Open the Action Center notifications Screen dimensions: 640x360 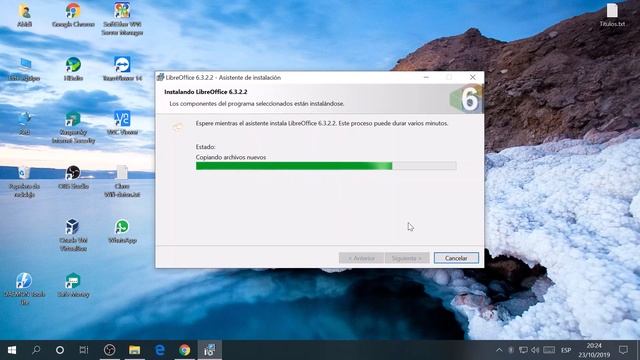(623, 350)
